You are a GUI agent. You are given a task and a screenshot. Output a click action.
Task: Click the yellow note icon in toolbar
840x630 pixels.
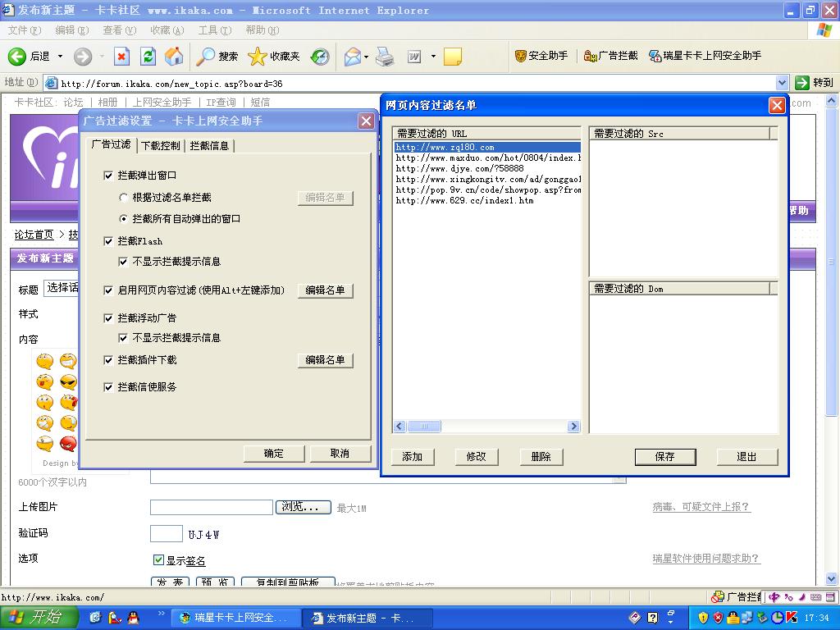tap(453, 57)
